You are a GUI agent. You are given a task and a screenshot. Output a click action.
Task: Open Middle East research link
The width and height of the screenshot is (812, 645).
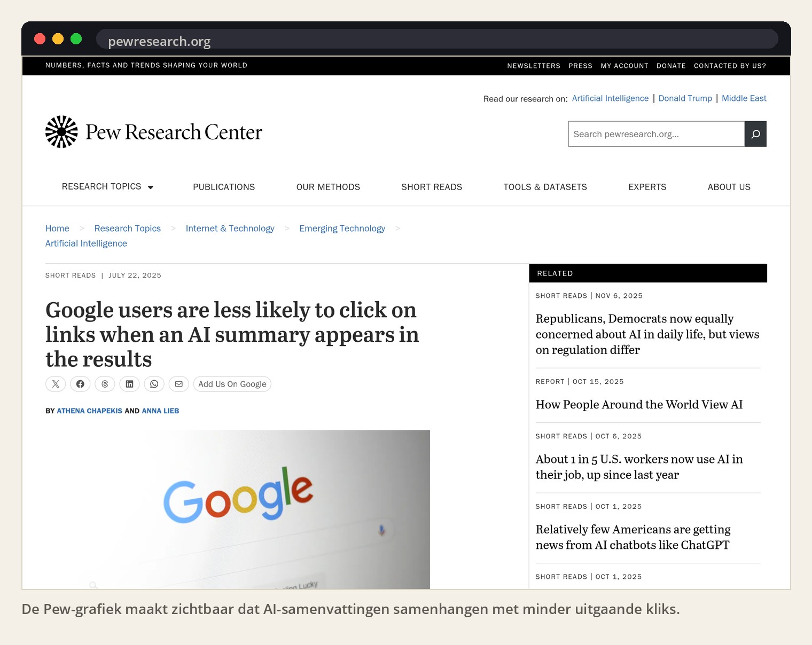coord(744,98)
